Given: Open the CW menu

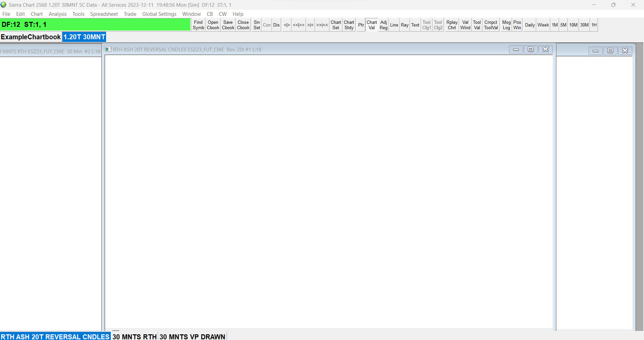Looking at the screenshot, I should pos(223,14).
